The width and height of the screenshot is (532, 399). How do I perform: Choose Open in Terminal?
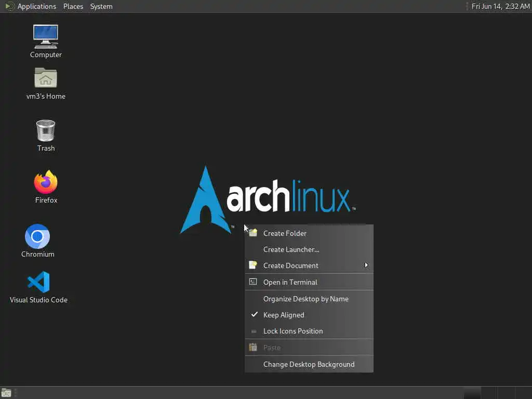pos(309,282)
